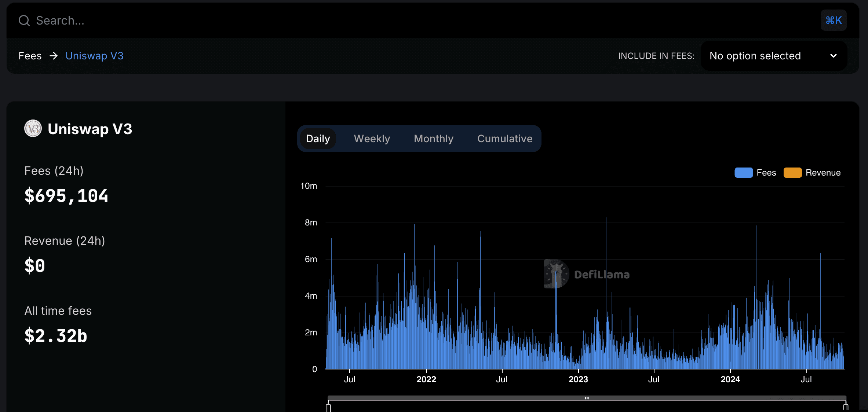This screenshot has width=868, height=412.
Task: Click the INCLUDE IN FEES label
Action: (x=656, y=56)
